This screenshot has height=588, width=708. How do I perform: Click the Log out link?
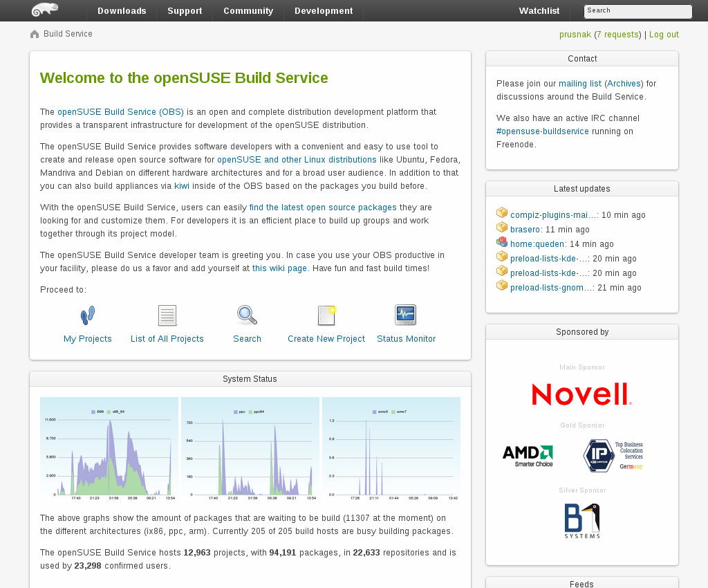(x=664, y=35)
